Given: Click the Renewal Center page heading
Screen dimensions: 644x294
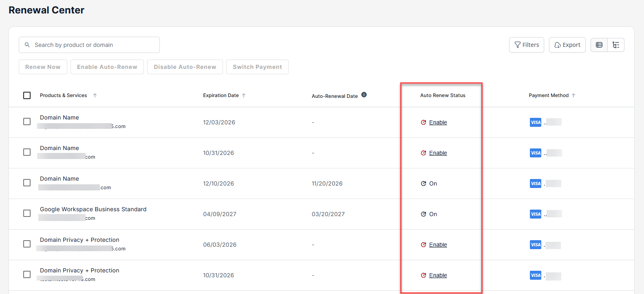Looking at the screenshot, I should click(46, 10).
